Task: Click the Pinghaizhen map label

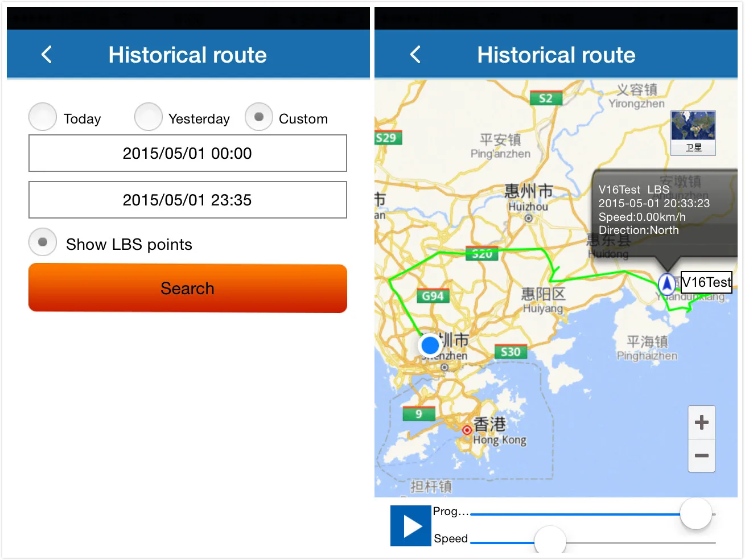Action: [647, 356]
